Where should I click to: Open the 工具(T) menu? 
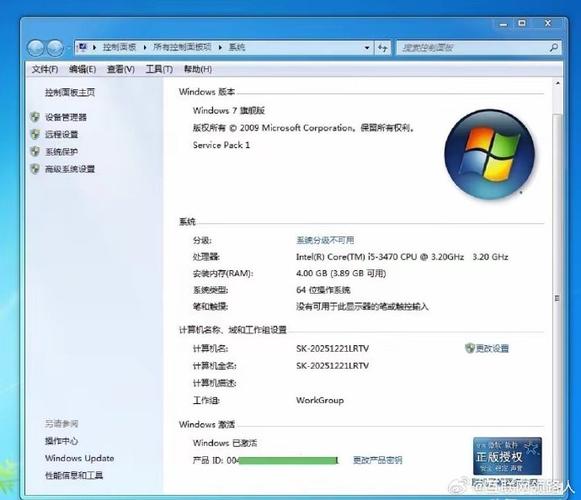[159, 69]
